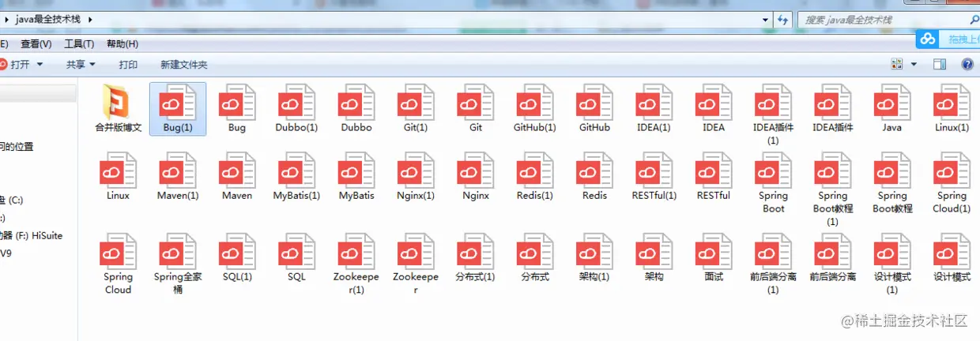Viewport: 980px width, 341px height.
Task: Click the java最全技术栈 address breadcrumb
Action: pos(47,19)
